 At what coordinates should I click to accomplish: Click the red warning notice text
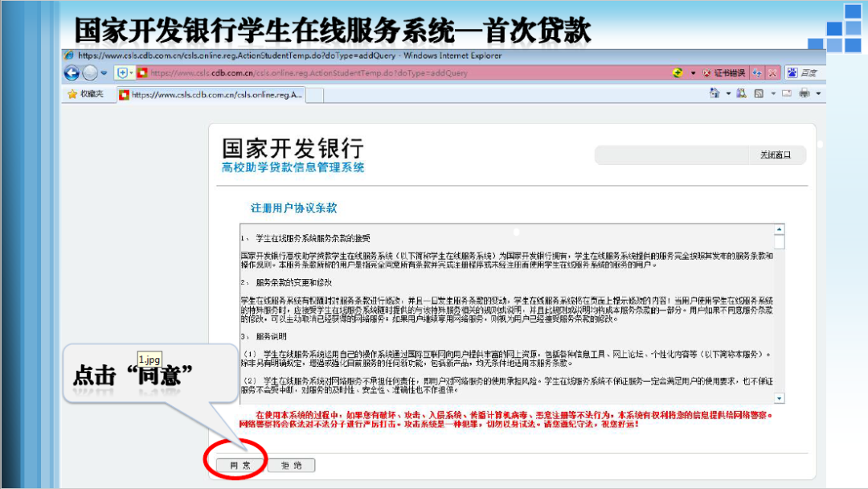tap(506, 419)
